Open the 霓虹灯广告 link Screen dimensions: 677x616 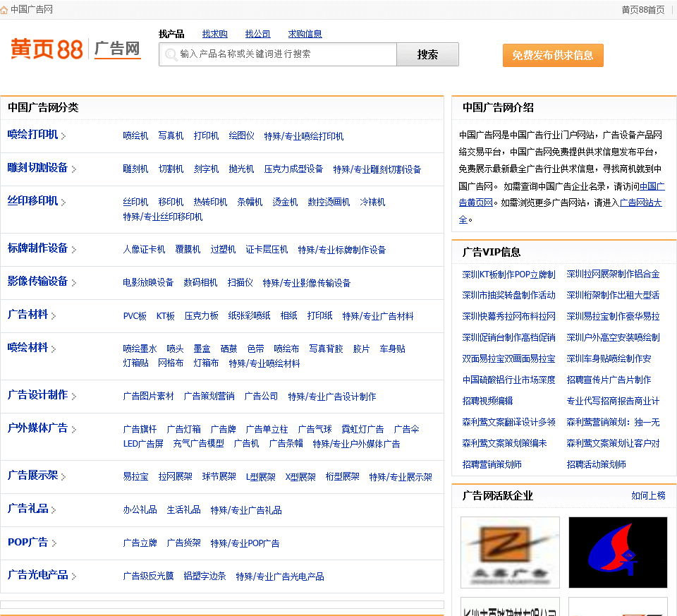pos(362,430)
